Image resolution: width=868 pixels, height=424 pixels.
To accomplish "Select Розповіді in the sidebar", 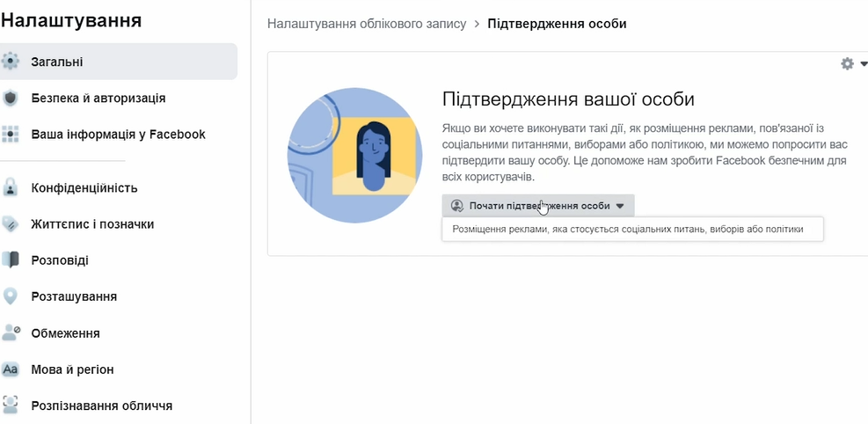I will tap(119, 260).
